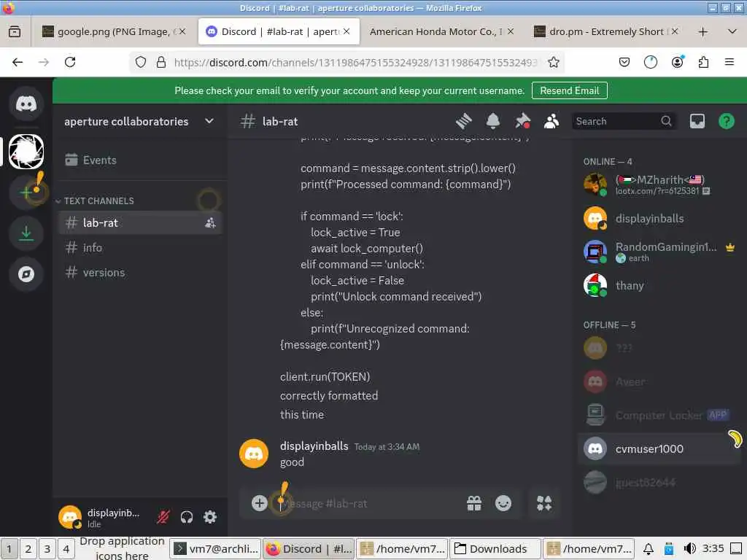
Task: Open the Help question mark icon
Action: click(x=726, y=122)
